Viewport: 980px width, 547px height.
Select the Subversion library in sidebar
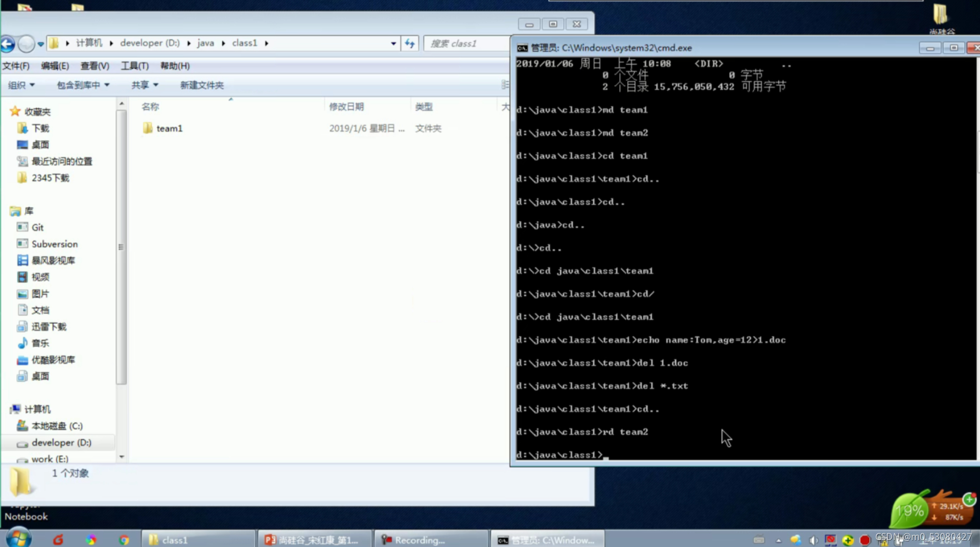pyautogui.click(x=54, y=244)
